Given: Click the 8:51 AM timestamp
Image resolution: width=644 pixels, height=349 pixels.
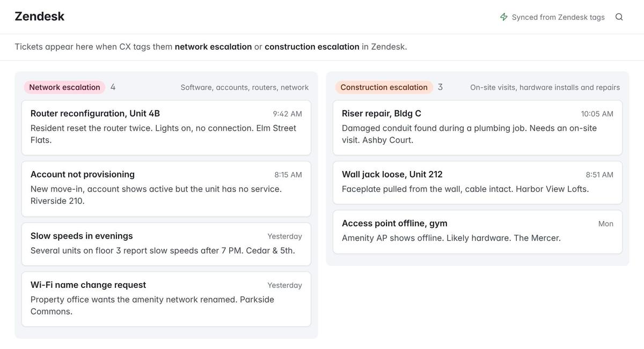Looking at the screenshot, I should coord(599,175).
